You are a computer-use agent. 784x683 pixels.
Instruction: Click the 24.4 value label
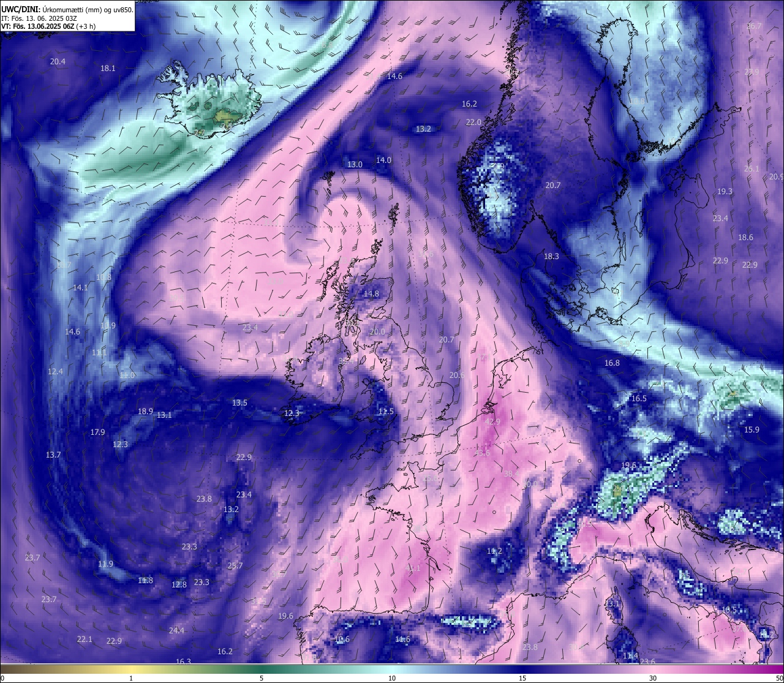(x=176, y=631)
